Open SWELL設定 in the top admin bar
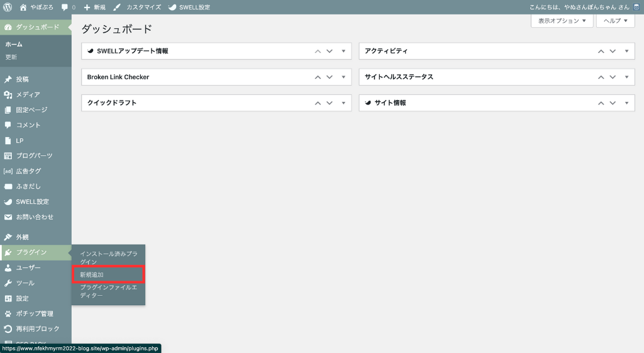Viewport: 644px width, 353px height. [x=189, y=8]
